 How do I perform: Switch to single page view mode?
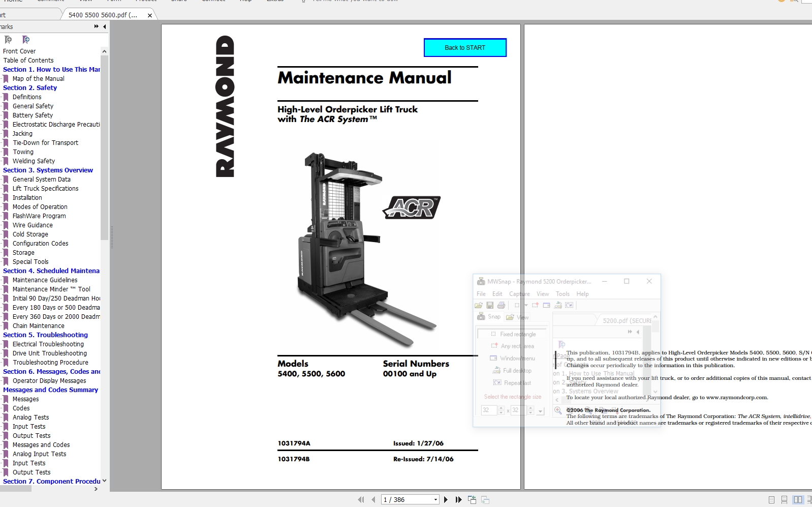tap(771, 500)
